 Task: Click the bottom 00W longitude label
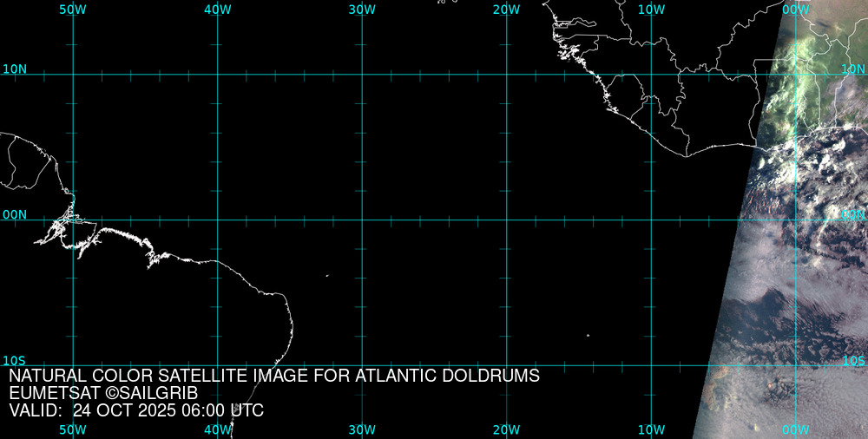(795, 429)
